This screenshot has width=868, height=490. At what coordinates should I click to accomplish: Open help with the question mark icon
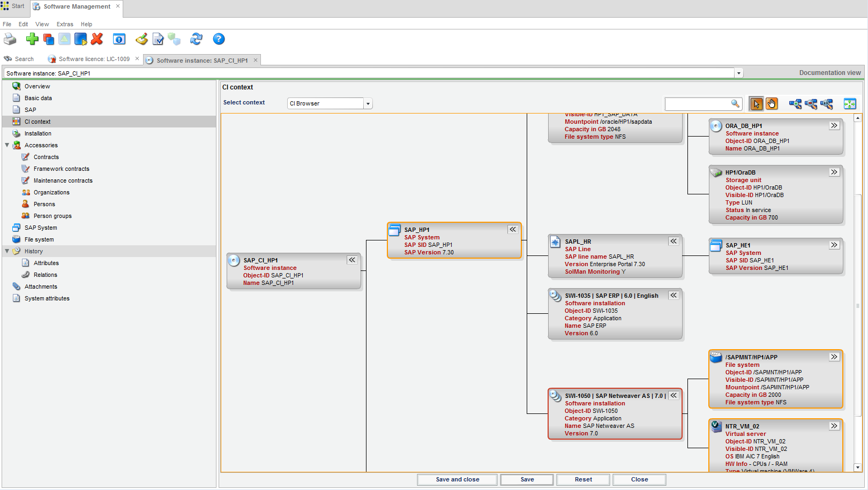219,39
